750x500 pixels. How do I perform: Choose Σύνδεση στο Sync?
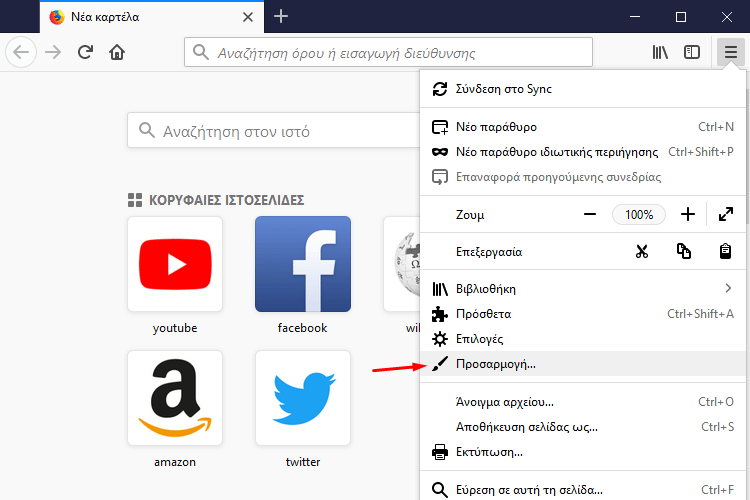pos(504,89)
